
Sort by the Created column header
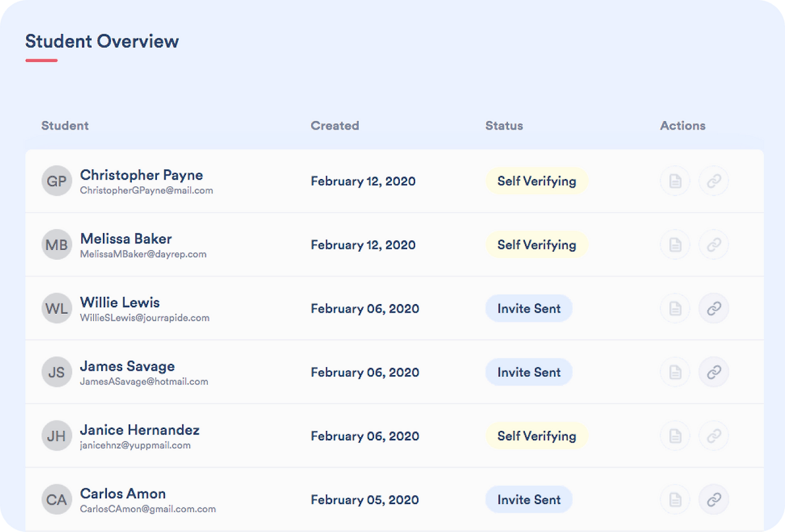tap(335, 126)
